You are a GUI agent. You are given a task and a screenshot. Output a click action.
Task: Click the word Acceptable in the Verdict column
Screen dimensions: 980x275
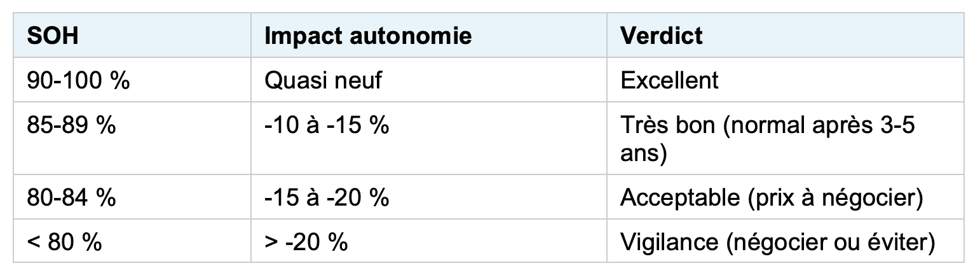(x=676, y=197)
